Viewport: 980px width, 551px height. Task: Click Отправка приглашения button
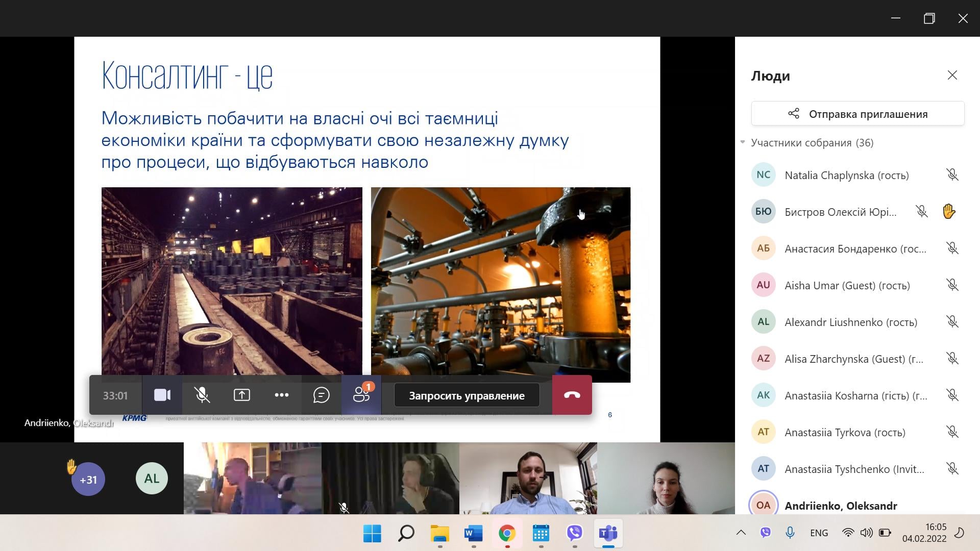(857, 114)
